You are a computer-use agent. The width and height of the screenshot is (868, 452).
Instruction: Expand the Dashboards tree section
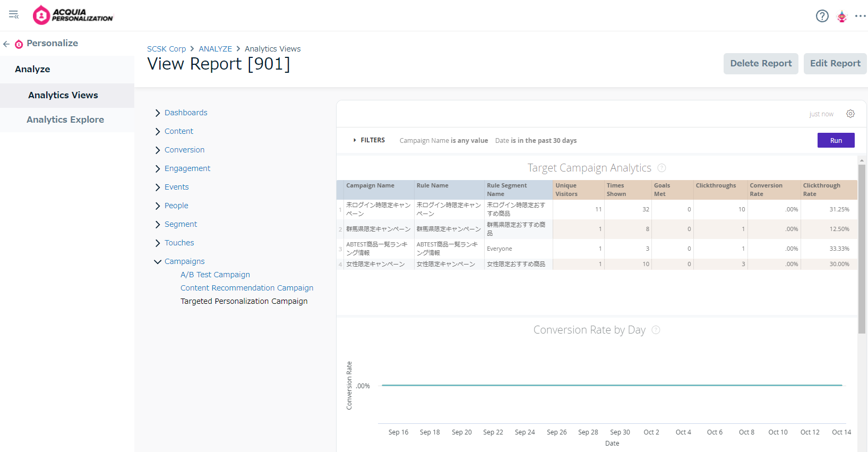[x=158, y=113]
